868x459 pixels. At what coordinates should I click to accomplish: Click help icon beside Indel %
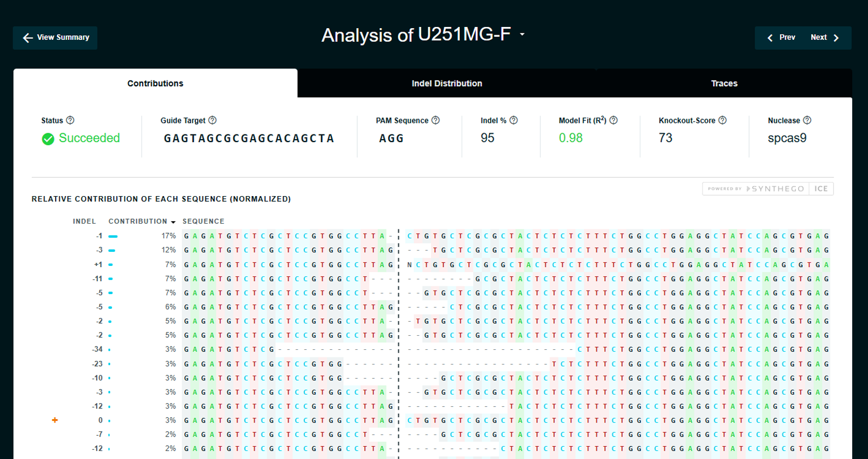click(x=514, y=120)
